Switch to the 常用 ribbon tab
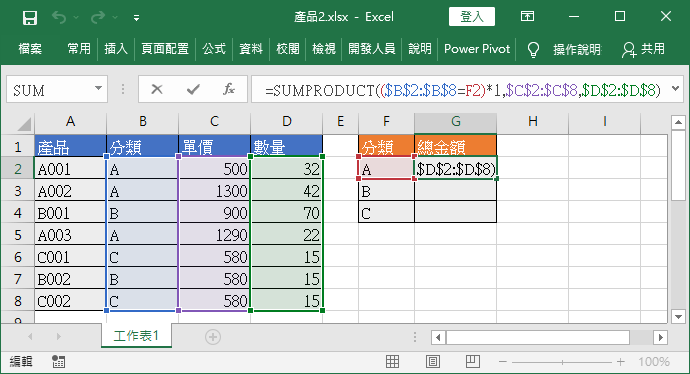 coord(79,49)
